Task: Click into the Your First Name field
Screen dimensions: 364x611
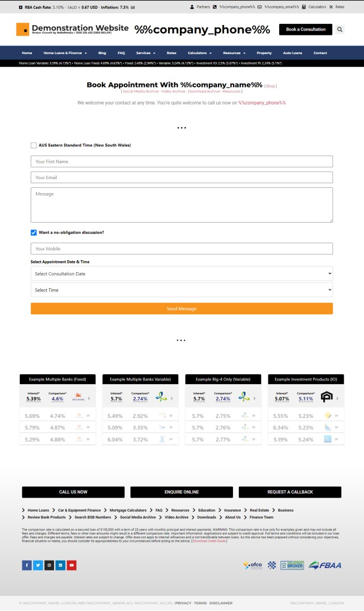Action: click(x=181, y=162)
